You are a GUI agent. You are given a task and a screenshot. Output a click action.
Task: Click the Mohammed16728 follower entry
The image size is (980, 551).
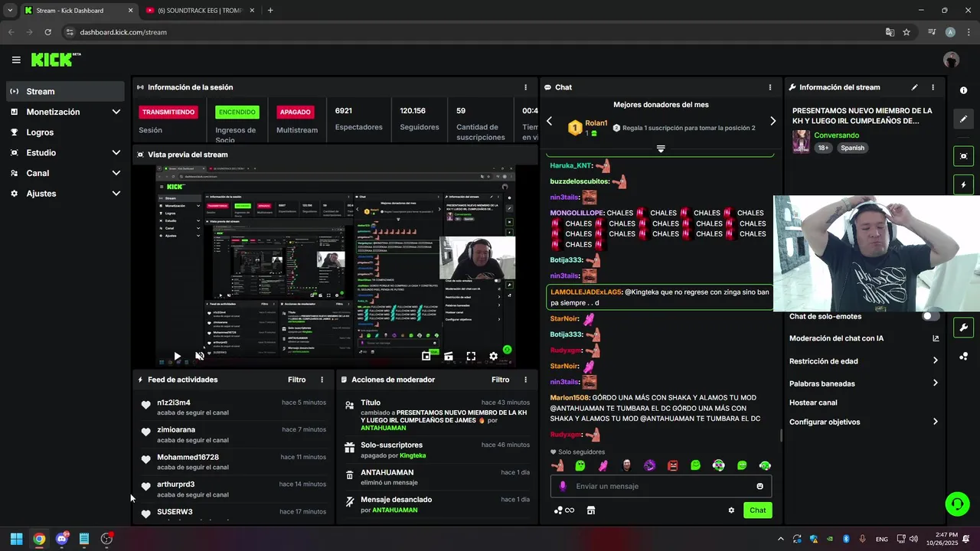click(x=234, y=461)
